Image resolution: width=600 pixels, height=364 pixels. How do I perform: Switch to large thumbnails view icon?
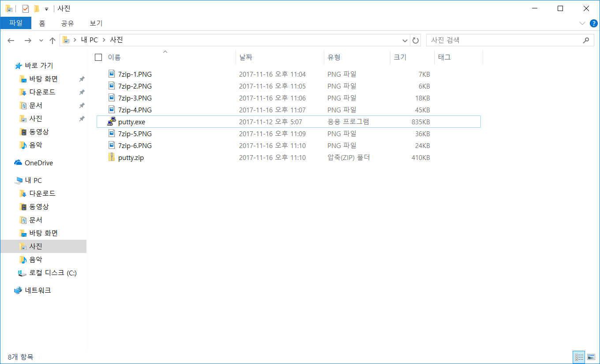click(591, 357)
